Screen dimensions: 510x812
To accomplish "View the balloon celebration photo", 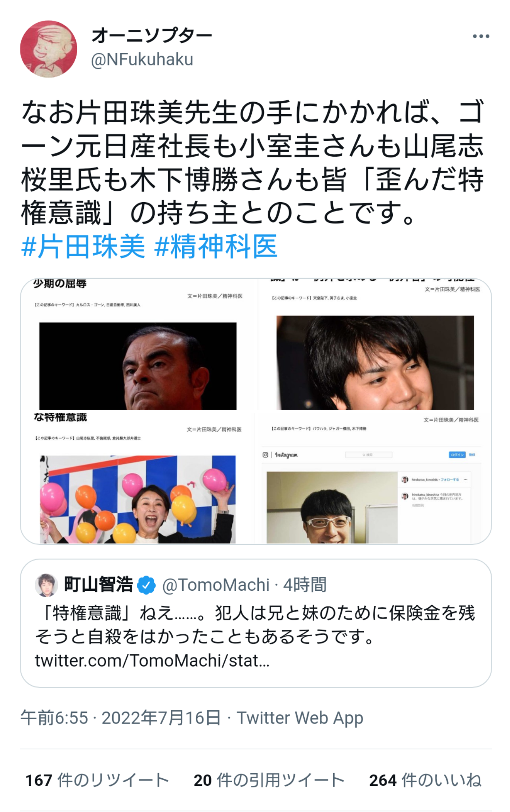I will pyautogui.click(x=138, y=478).
